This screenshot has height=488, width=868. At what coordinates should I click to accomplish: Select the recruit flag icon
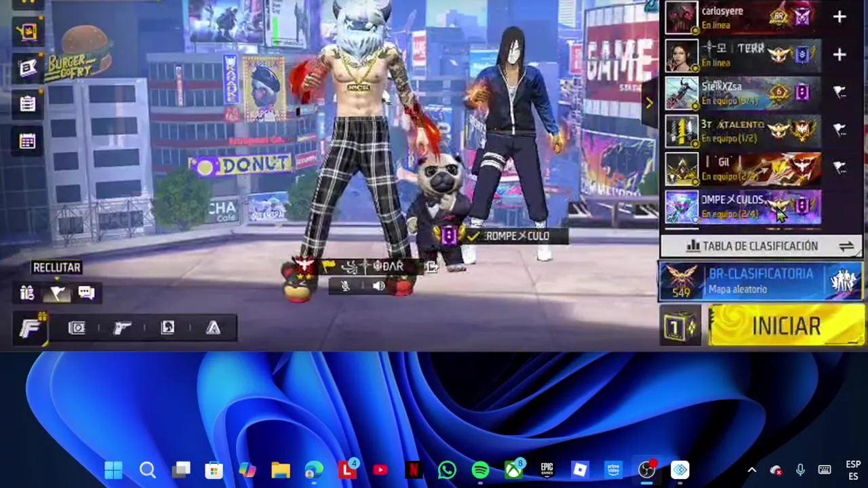57,293
